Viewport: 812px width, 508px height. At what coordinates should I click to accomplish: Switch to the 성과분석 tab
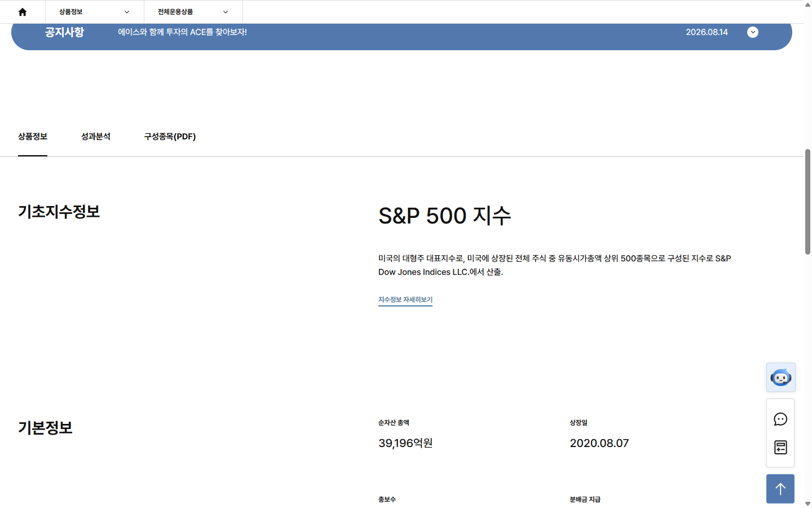tap(96, 137)
